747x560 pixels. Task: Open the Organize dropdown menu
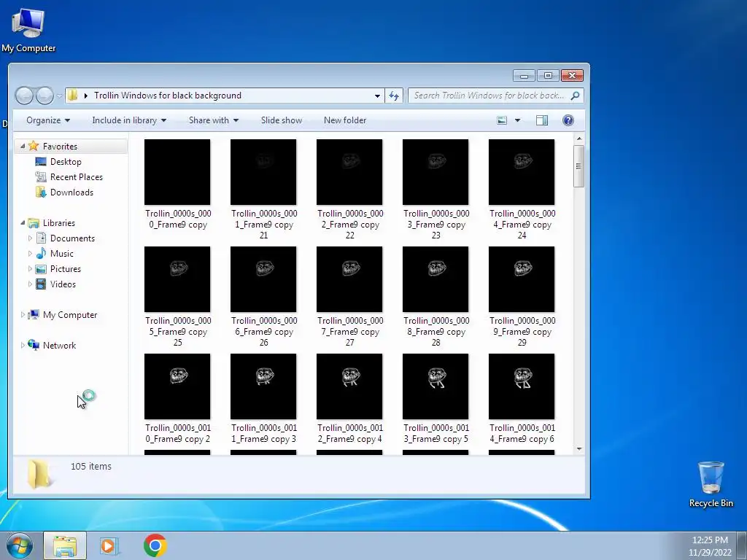click(x=48, y=120)
